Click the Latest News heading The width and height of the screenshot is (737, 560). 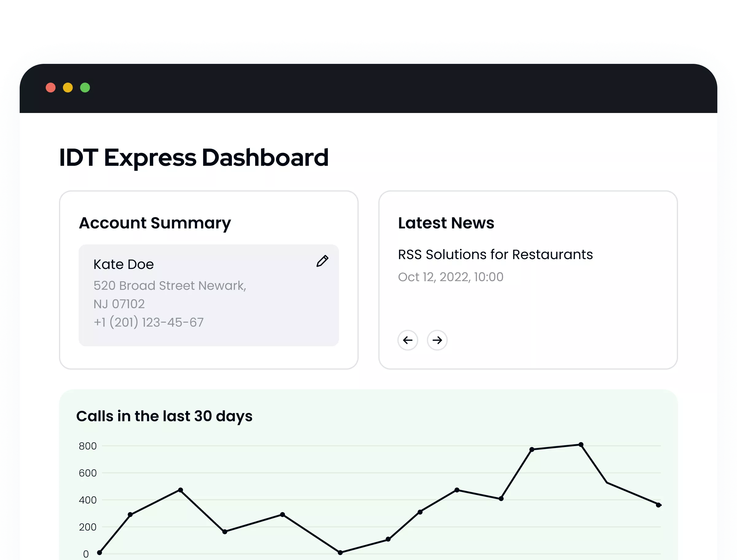(446, 223)
